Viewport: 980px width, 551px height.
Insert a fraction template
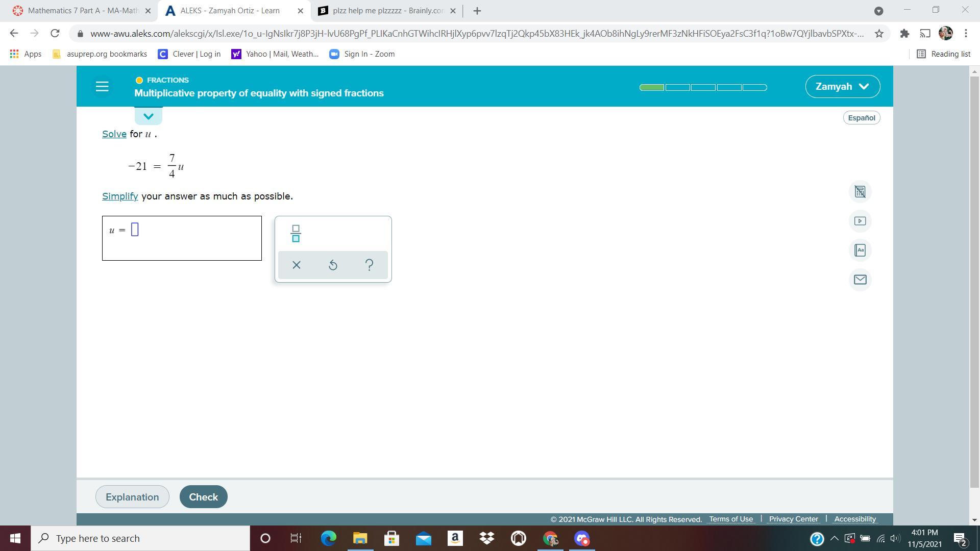point(296,234)
